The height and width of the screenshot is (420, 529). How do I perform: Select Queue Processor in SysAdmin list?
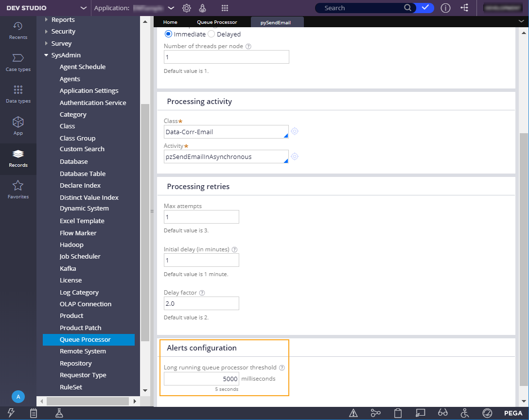(x=88, y=339)
